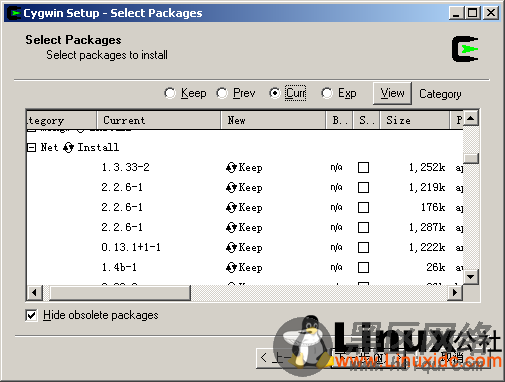Click the cycle icon next to Net Install
This screenshot has height=382, width=505.
click(68, 147)
